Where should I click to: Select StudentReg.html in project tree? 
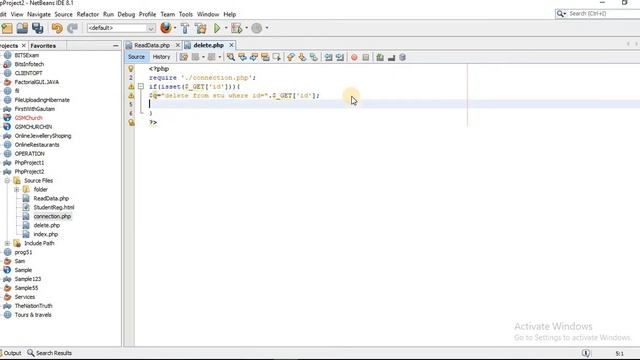54,207
